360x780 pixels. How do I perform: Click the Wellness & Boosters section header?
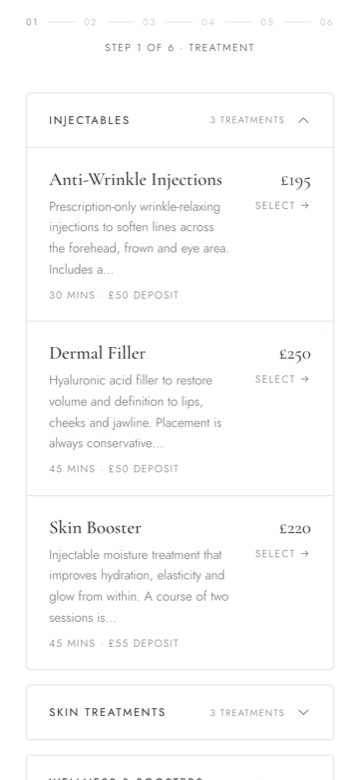(180, 768)
